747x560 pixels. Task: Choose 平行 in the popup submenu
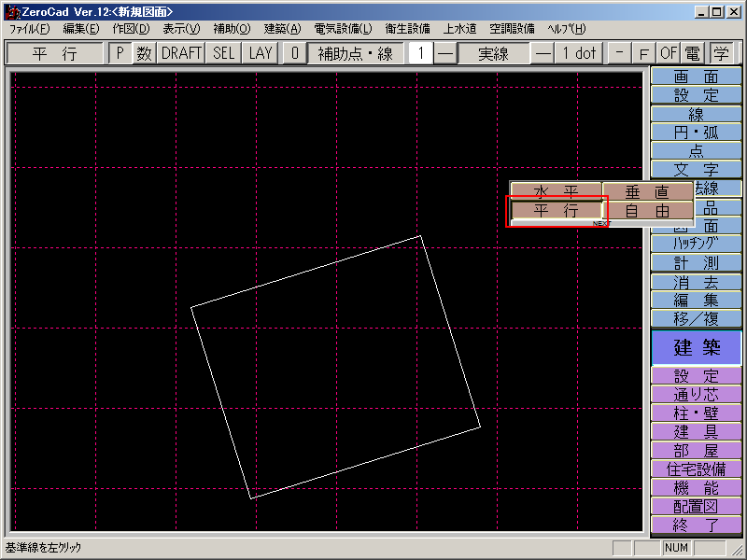tap(556, 210)
